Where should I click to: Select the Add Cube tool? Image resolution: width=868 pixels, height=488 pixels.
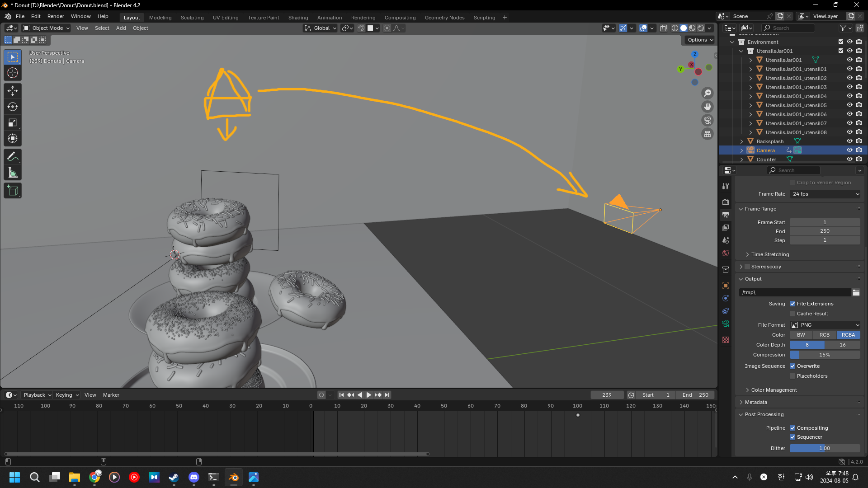pyautogui.click(x=13, y=191)
